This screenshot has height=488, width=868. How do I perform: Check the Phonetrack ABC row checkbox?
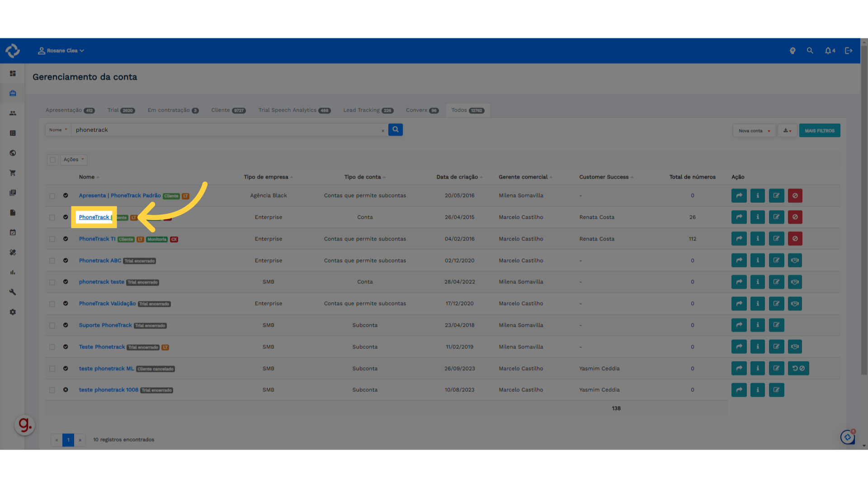(52, 261)
